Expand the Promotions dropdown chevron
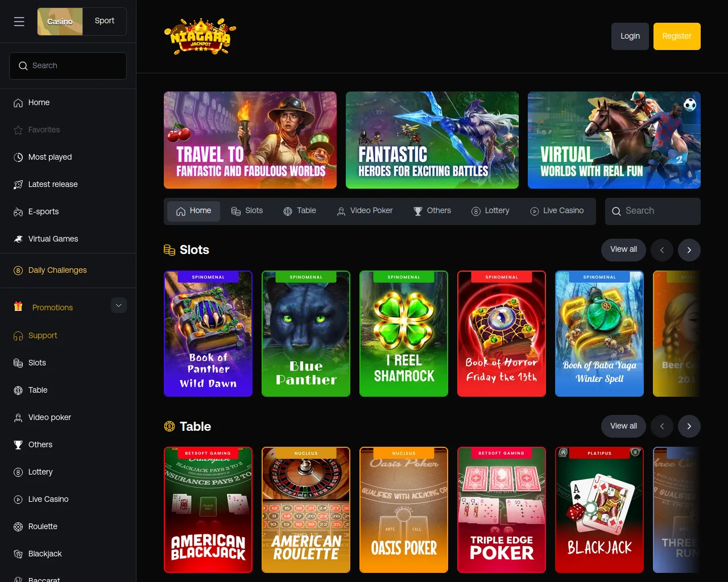 [x=118, y=306]
